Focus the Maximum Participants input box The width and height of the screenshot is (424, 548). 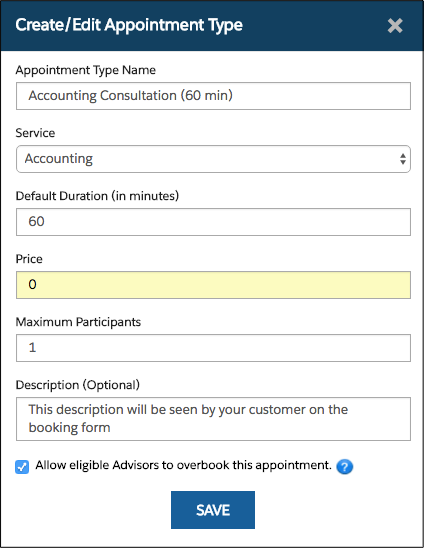pyautogui.click(x=213, y=348)
